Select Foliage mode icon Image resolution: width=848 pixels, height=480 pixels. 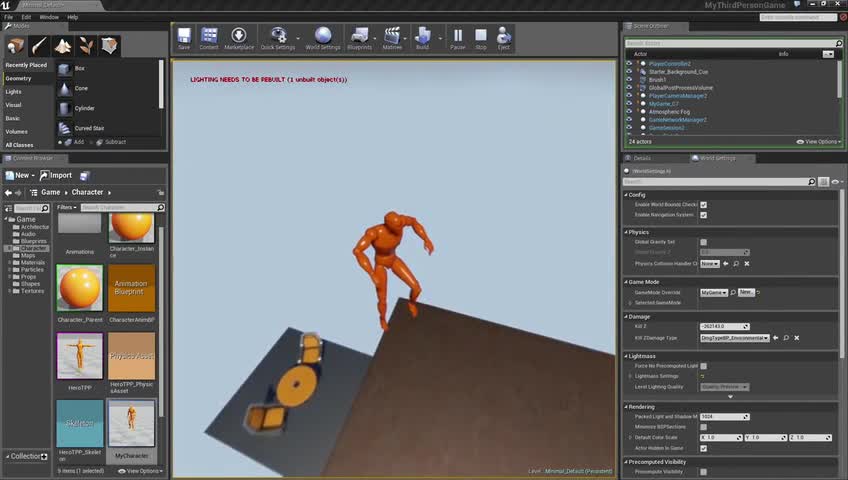[x=86, y=46]
